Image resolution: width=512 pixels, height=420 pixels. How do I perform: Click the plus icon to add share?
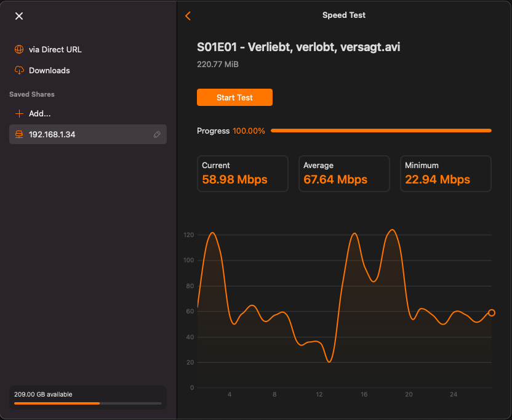pyautogui.click(x=19, y=113)
